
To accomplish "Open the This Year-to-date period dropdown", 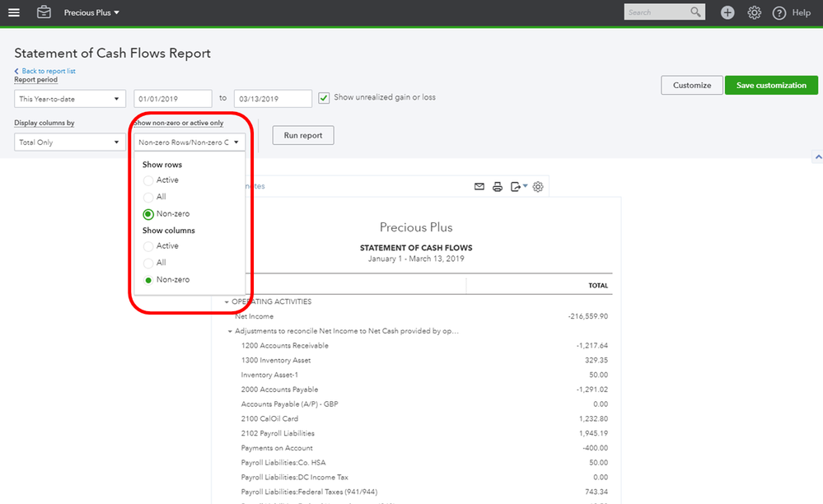I will point(70,99).
